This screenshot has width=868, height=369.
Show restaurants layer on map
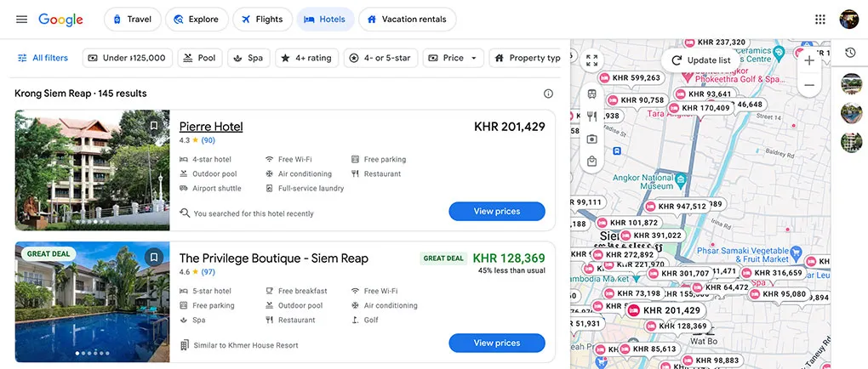pyautogui.click(x=591, y=116)
